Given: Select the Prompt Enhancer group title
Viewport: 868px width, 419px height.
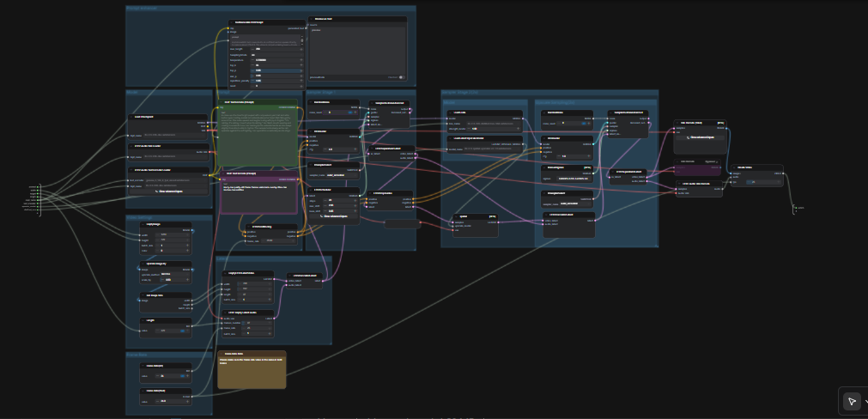Looking at the screenshot, I should coord(142,9).
